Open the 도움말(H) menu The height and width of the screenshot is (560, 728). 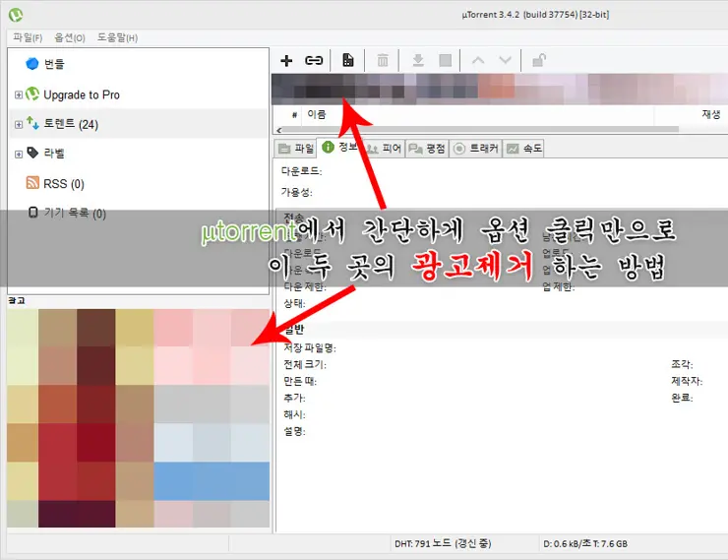(x=117, y=37)
